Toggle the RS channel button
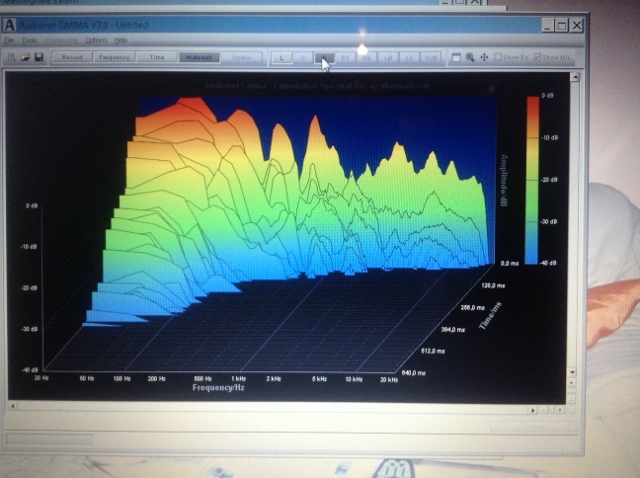Screen dimensions: 640x478 pyautogui.click(x=345, y=58)
